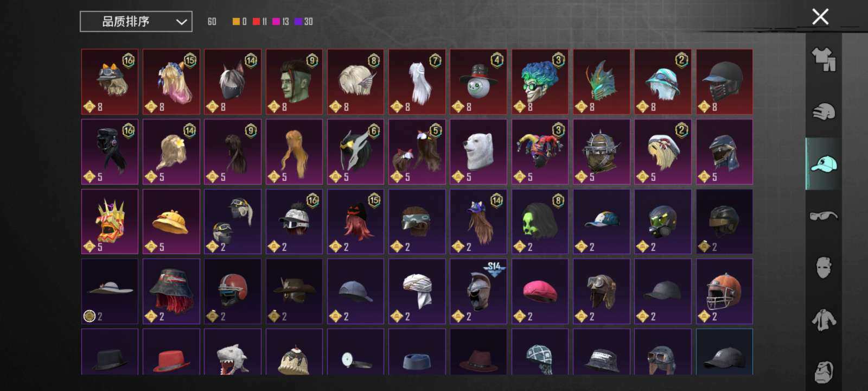Select the green clown wig headgear
The height and width of the screenshot is (391, 868).
click(540, 82)
